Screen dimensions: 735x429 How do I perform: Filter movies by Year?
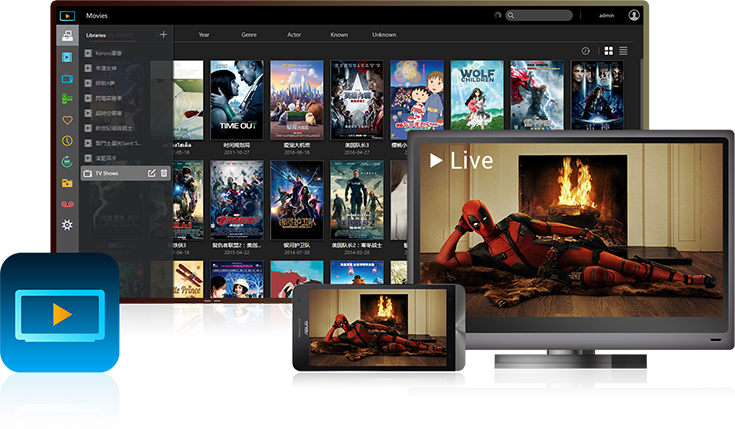pyautogui.click(x=203, y=35)
